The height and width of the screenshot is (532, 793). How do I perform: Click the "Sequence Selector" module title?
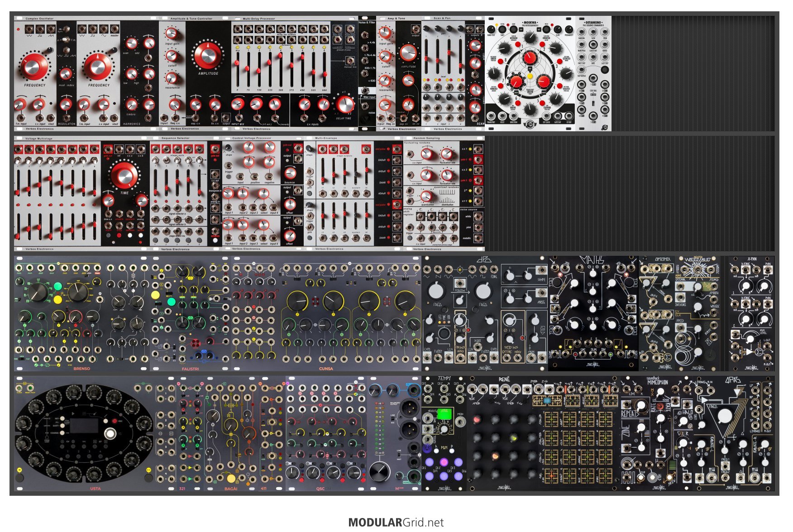[x=176, y=138]
